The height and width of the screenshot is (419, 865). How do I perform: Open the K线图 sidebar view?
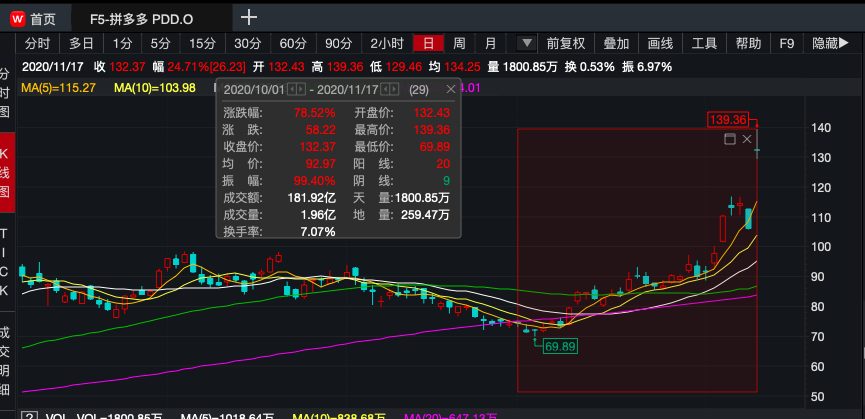[7, 172]
